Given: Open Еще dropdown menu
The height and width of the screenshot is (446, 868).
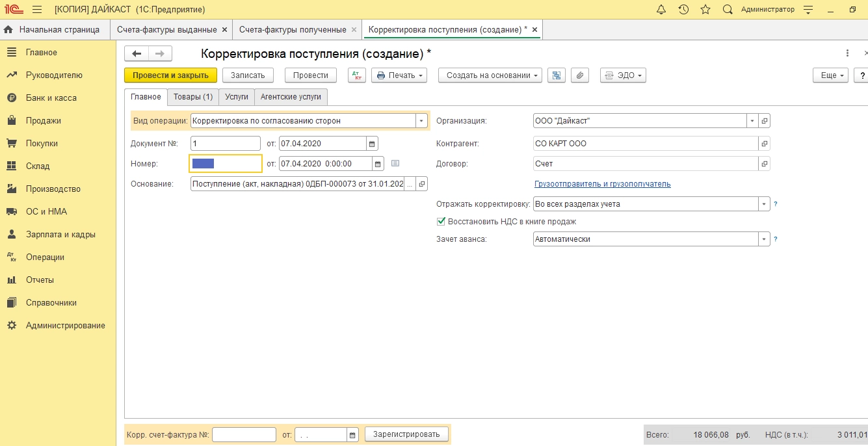Looking at the screenshot, I should tap(831, 75).
